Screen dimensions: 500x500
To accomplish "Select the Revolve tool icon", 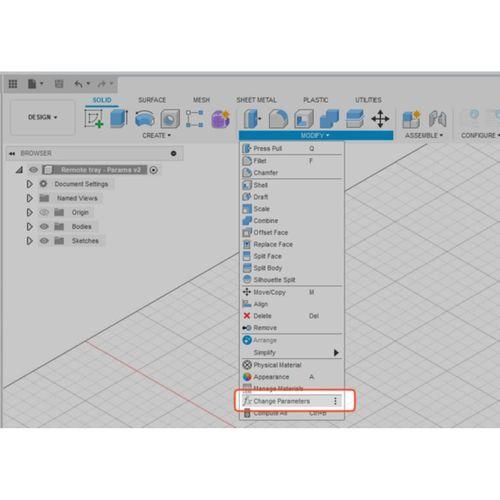I will [x=145, y=119].
